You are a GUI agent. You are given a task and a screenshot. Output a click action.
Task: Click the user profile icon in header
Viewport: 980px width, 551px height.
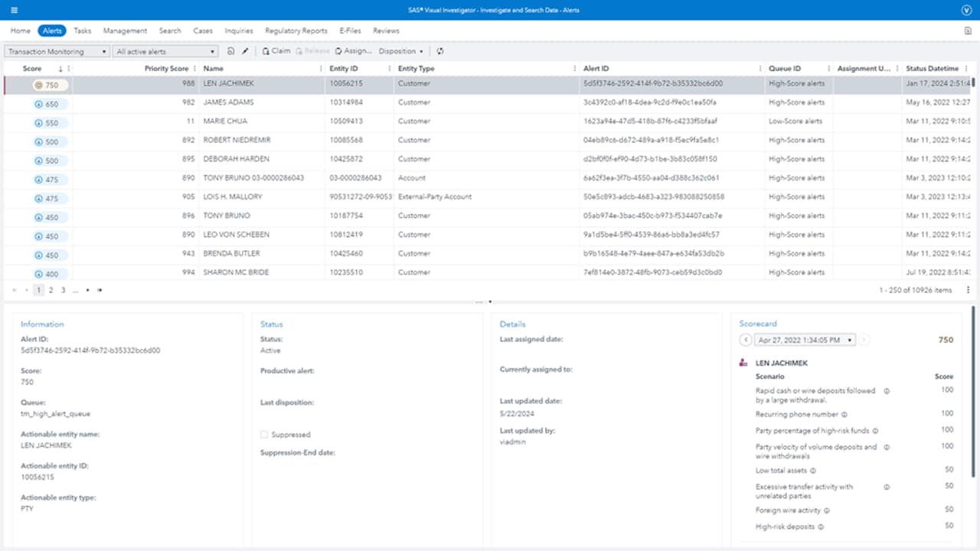(x=965, y=10)
